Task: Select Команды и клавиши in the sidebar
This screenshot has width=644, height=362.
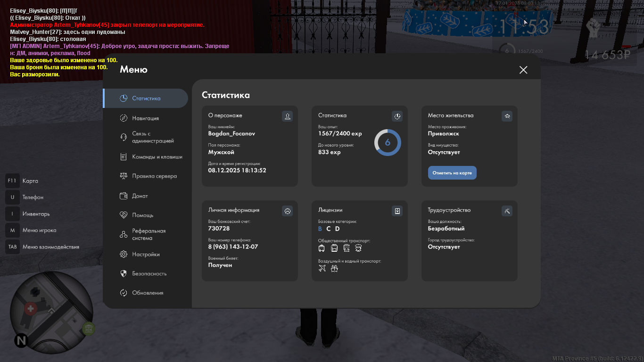Action: [157, 157]
